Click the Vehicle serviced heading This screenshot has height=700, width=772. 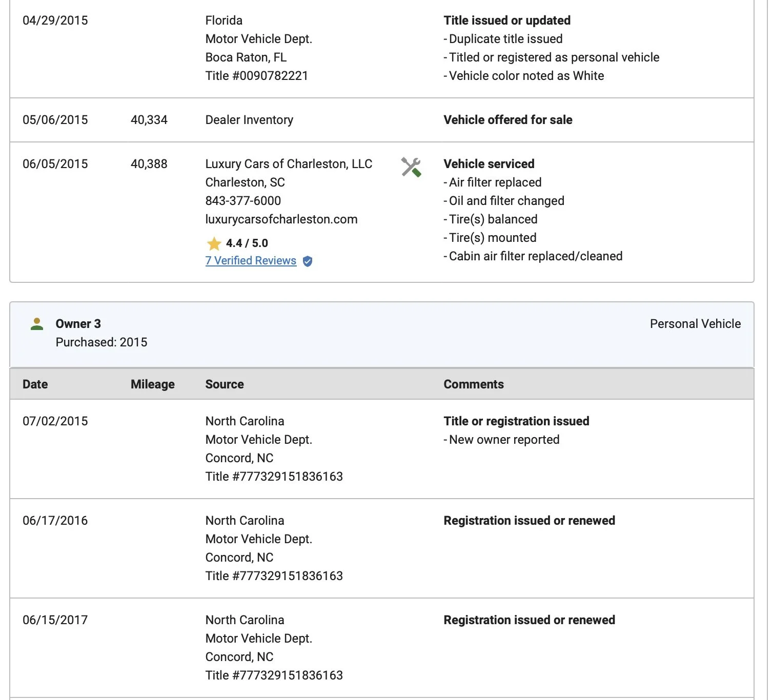489,164
